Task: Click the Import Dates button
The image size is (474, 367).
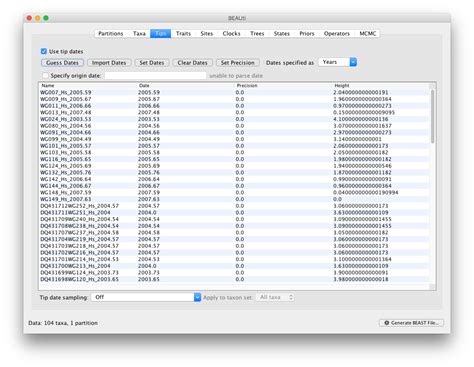Action: [x=109, y=63]
